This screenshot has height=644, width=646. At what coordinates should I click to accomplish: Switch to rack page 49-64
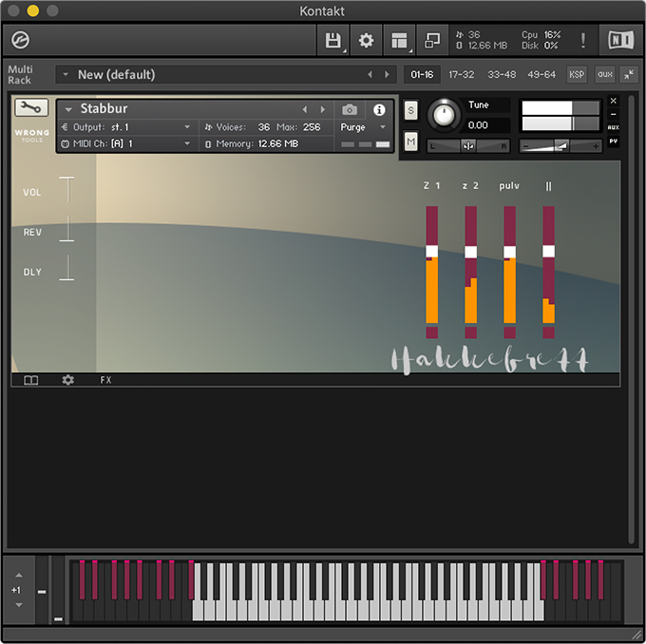[x=541, y=75]
